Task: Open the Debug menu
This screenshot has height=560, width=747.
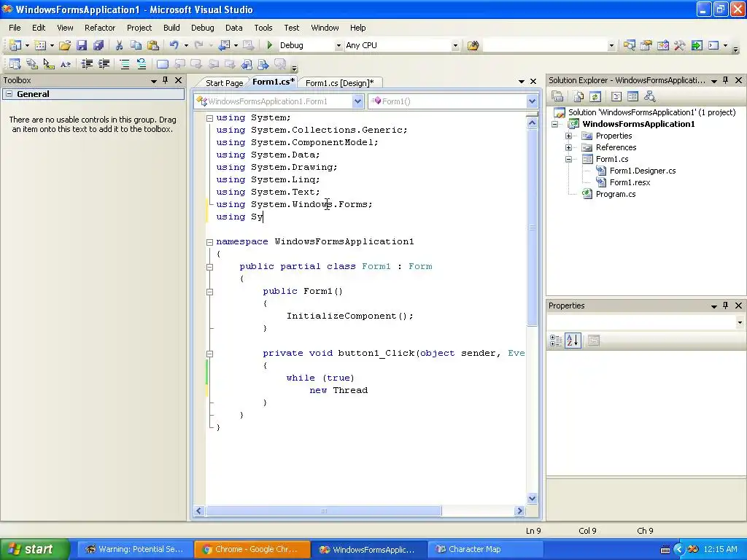Action: tap(203, 28)
